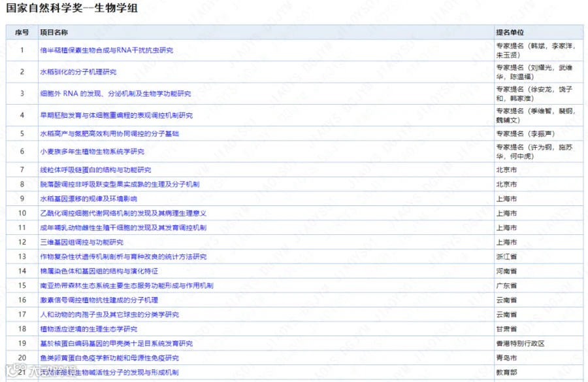Open 激素信号调控植物抗性建成的分子机理 link

[99, 300]
